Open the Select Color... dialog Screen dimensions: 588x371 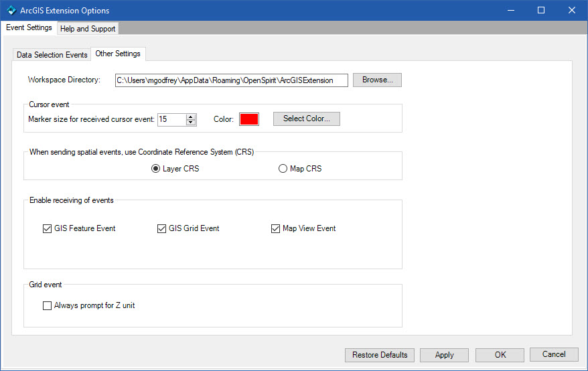click(306, 119)
